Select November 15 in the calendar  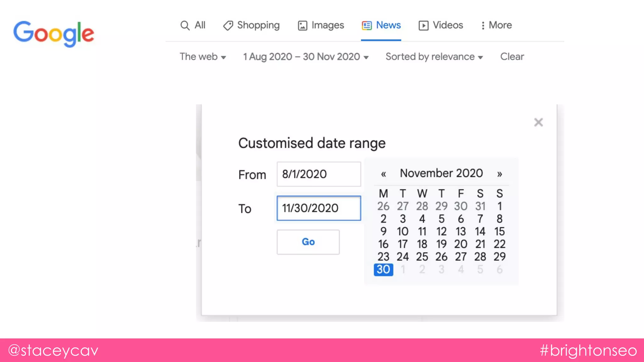point(499,232)
